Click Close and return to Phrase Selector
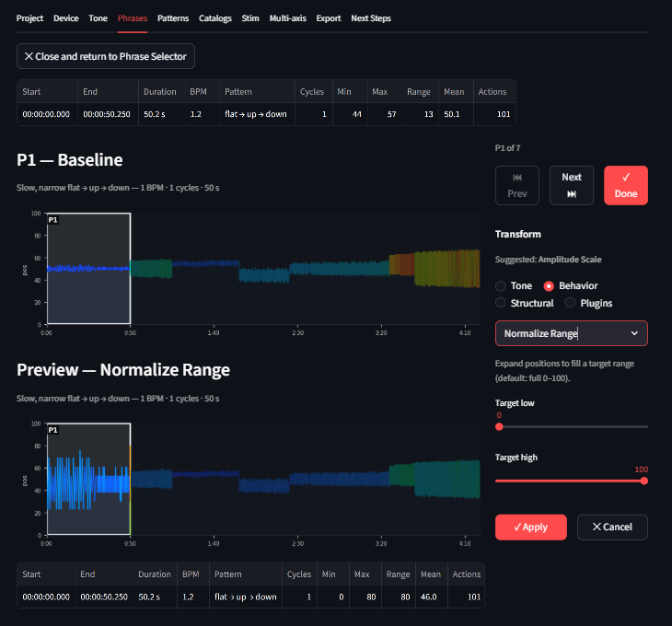Viewport: 672px width, 626px height. tap(106, 56)
